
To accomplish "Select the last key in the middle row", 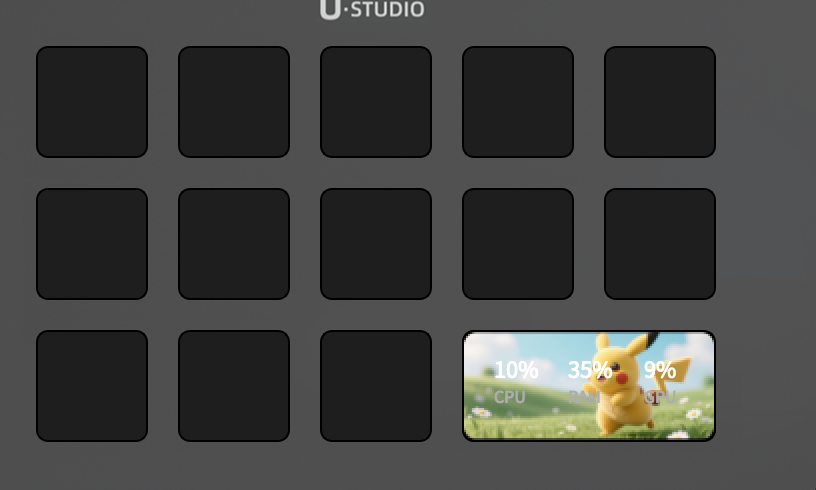I will (660, 244).
